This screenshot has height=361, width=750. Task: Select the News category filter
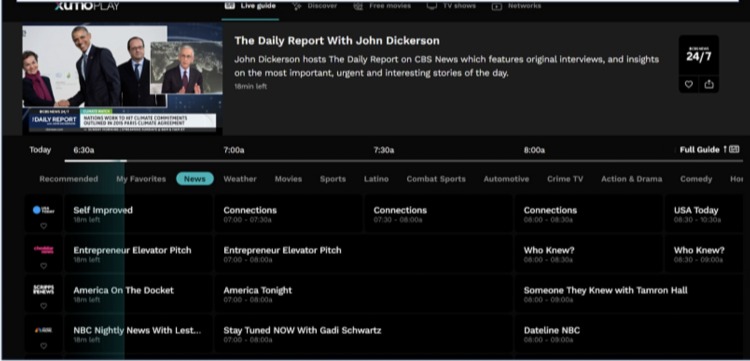(x=195, y=179)
